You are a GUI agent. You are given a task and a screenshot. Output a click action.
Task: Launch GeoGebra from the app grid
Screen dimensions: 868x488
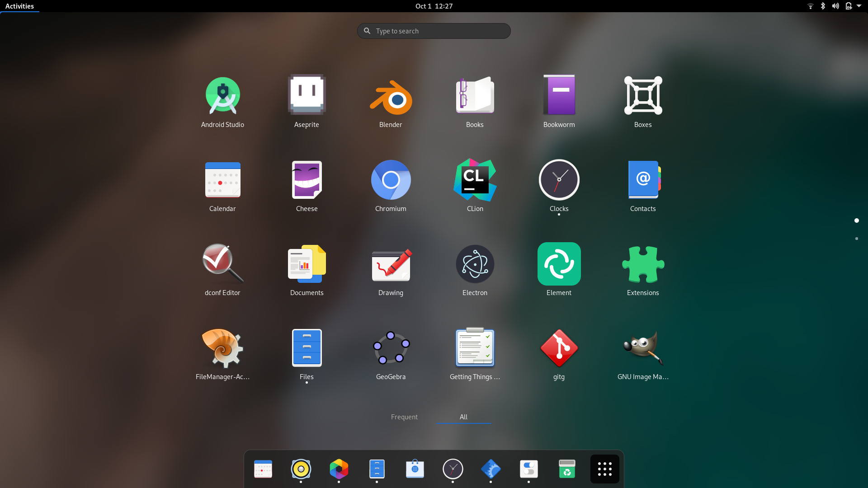click(391, 348)
